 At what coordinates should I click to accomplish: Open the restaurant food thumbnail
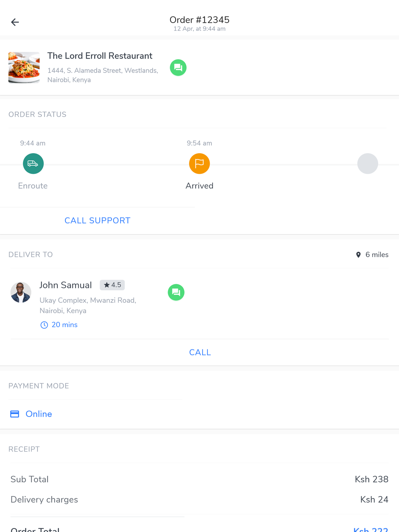pos(24,67)
